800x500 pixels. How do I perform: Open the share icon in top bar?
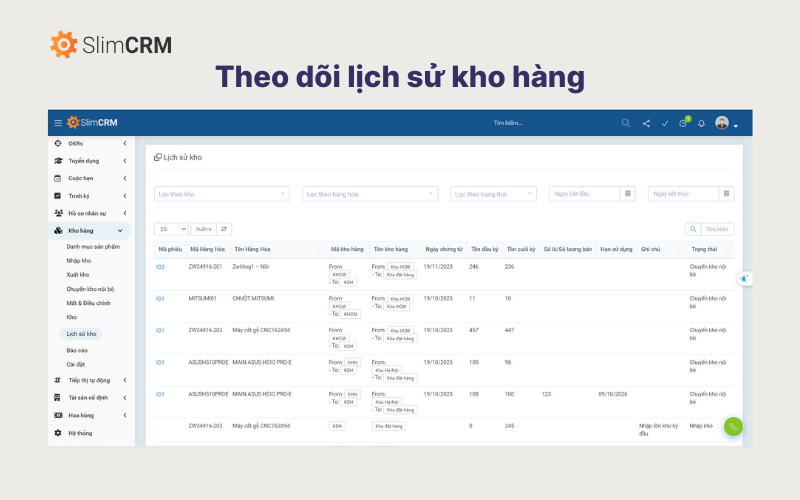coord(646,123)
